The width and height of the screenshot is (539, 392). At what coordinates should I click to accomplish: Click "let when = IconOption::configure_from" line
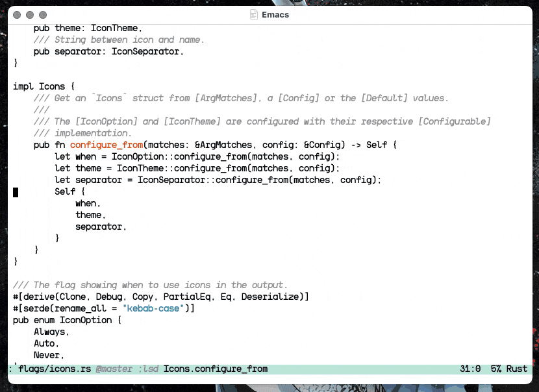click(197, 156)
